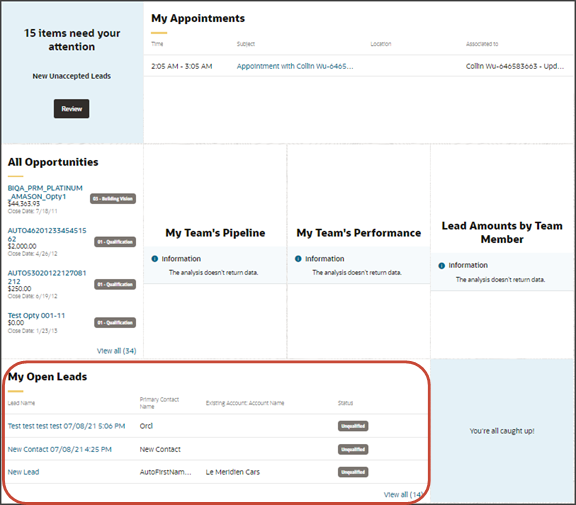Screen dimensions: 576x505
Task: Click My Open Leads heading
Action: click(x=47, y=376)
